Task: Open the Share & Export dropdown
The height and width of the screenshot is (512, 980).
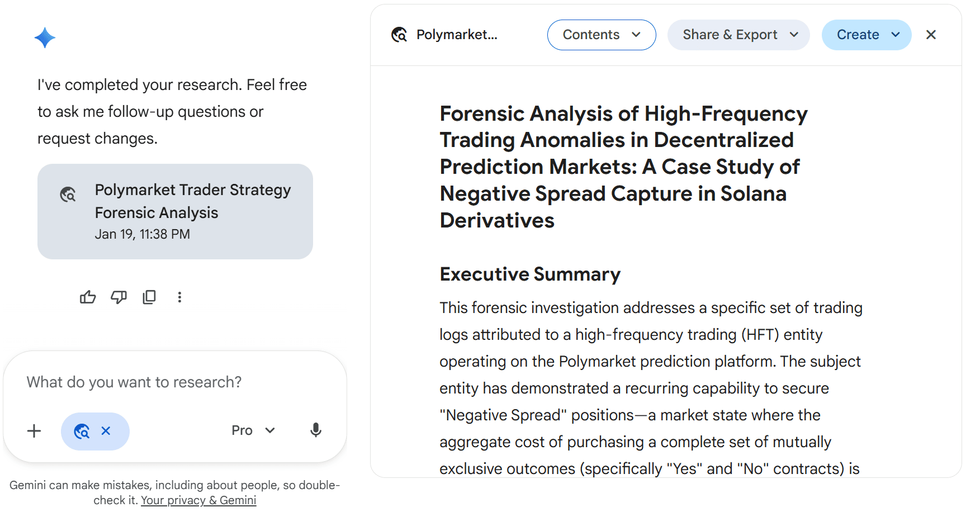Action: click(x=738, y=35)
